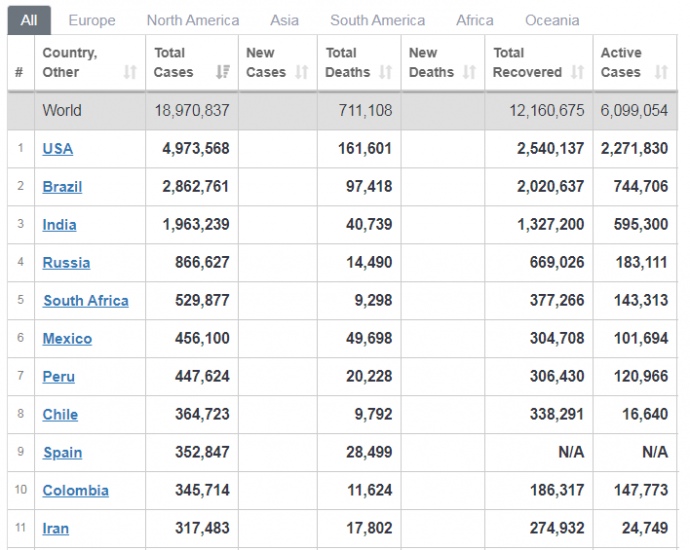Open the USA country link
Image resolution: width=690 pixels, height=550 pixels.
click(x=57, y=149)
